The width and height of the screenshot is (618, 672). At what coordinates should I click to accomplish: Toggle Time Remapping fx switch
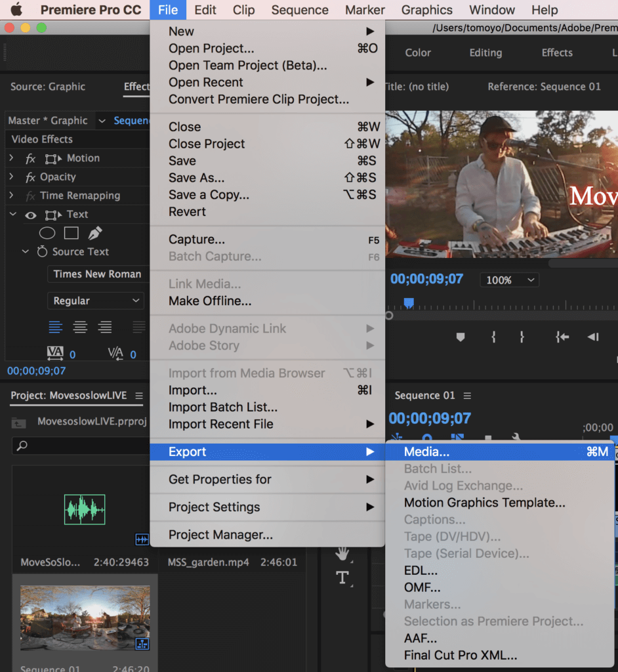pos(30,196)
